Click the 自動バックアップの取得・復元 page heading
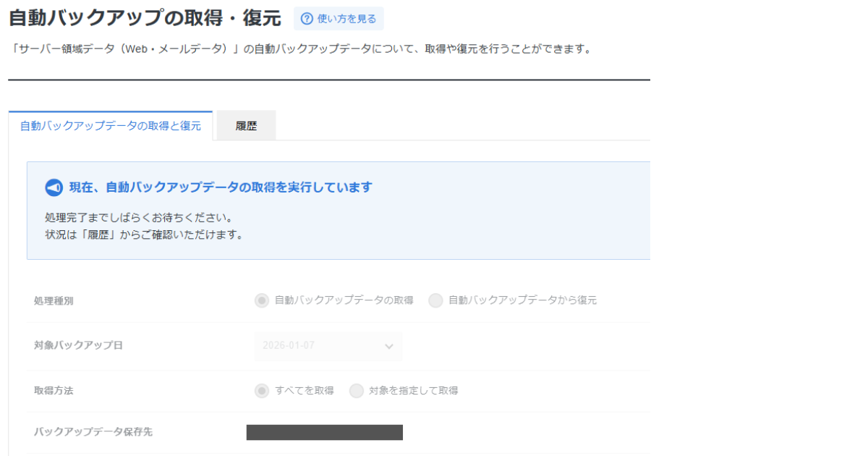 point(145,18)
